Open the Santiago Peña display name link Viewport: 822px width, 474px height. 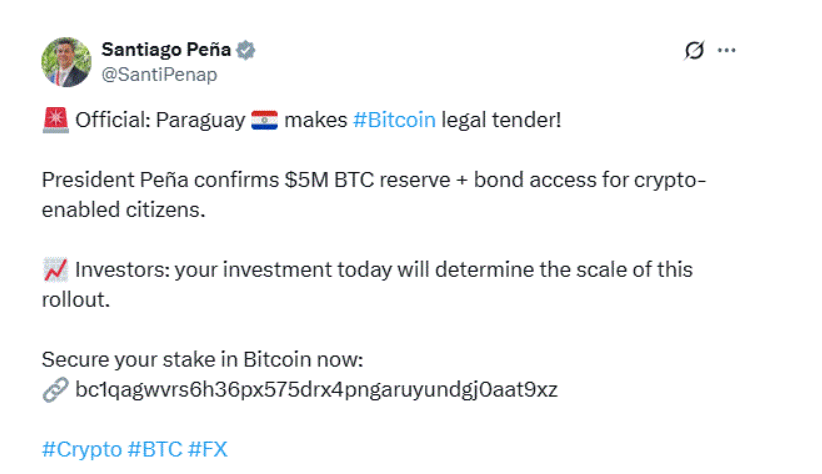pos(164,49)
